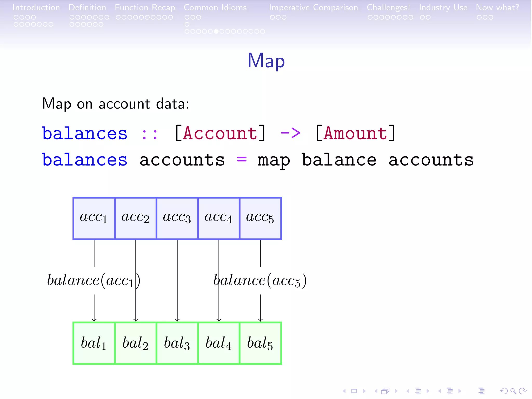Click the acc4 cell

[219, 218]
